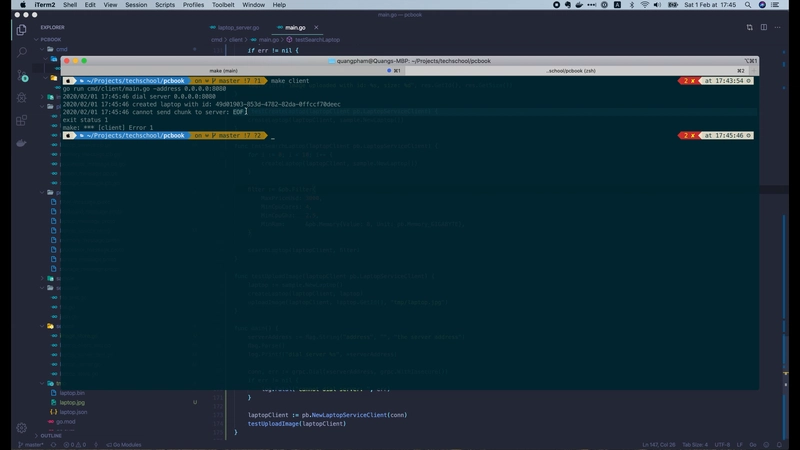This screenshot has height=450, width=800.
Task: Open the Docker view in VS Code activity bar
Action: tap(21, 143)
